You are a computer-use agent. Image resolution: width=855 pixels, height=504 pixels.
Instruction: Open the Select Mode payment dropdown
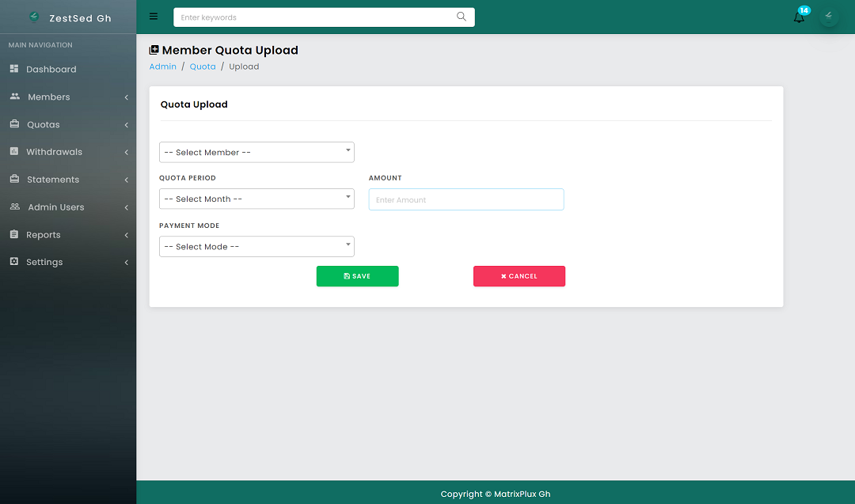coord(256,246)
